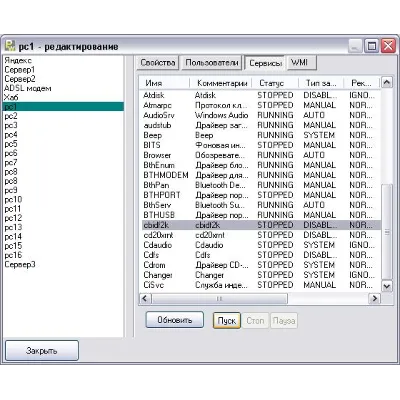Open the Пользователи tab
Screen dimensions: 400x400
tap(212, 63)
